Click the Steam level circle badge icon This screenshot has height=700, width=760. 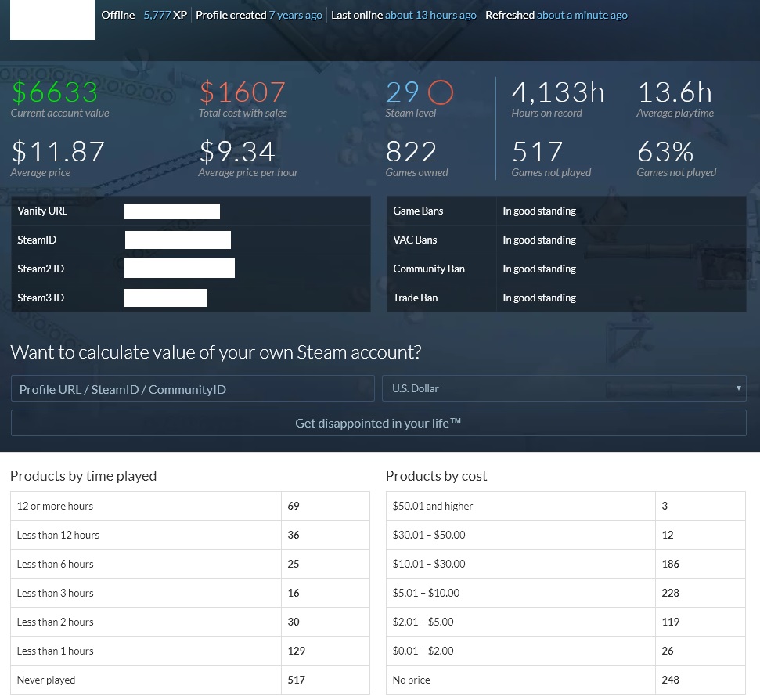coord(440,92)
